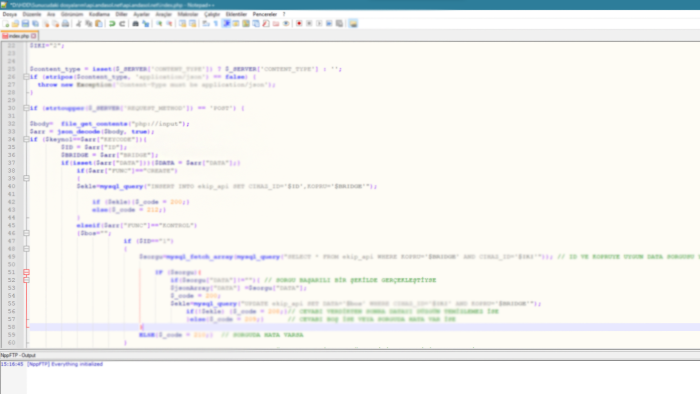This screenshot has height=394, width=700.
Task: Play back recorded macro icon
Action: (319, 23)
